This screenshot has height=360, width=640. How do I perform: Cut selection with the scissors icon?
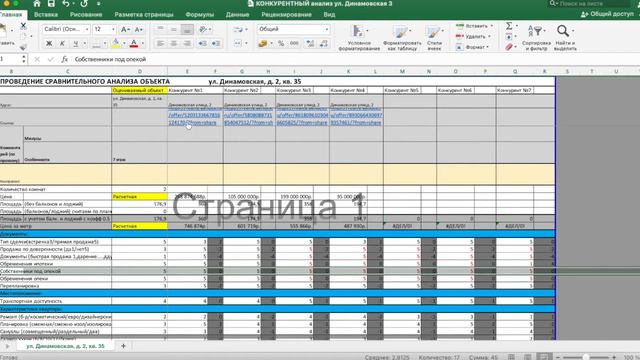(23, 26)
